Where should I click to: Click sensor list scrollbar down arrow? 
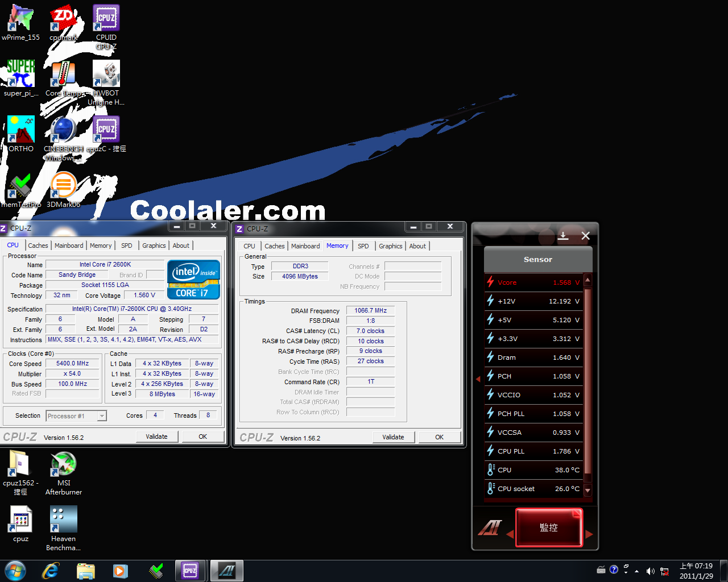[x=588, y=489]
